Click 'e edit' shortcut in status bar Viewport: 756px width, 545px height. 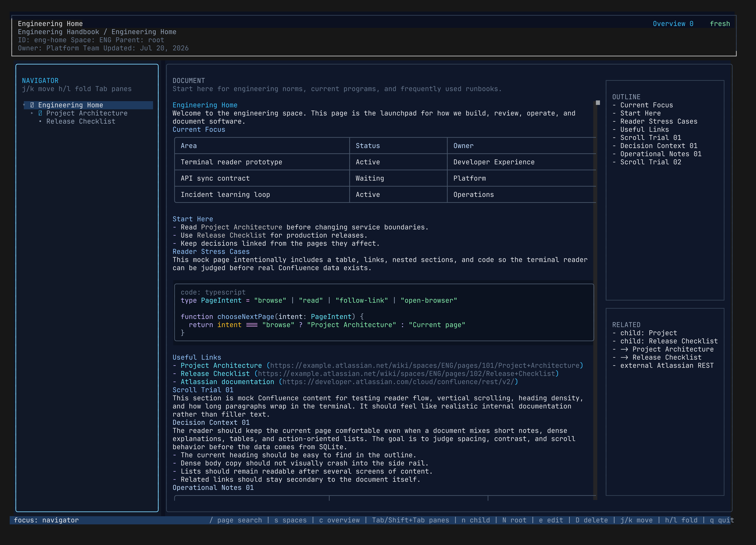pyautogui.click(x=551, y=520)
